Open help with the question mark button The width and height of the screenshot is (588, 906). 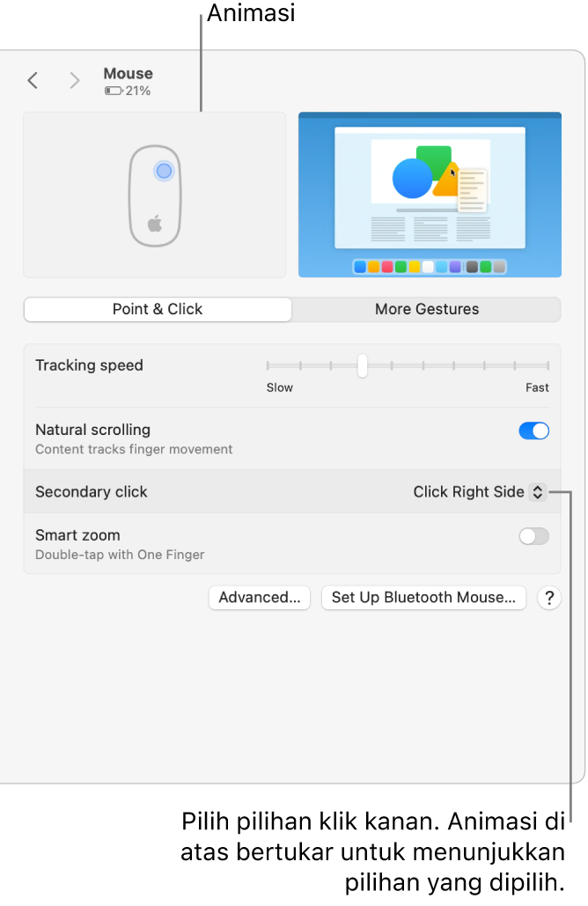click(549, 598)
